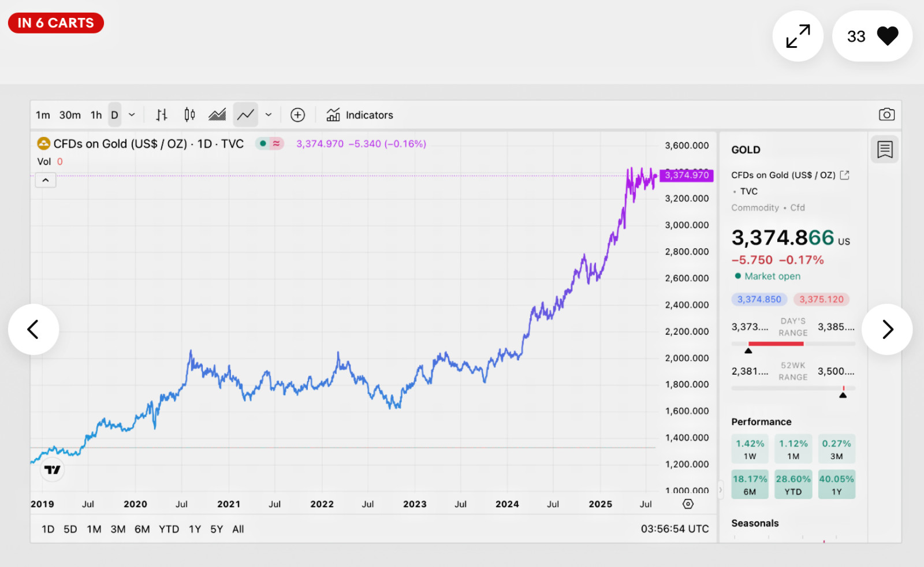Select the Bars chart style icon
Viewport: 924px width, 567px height.
point(162,115)
